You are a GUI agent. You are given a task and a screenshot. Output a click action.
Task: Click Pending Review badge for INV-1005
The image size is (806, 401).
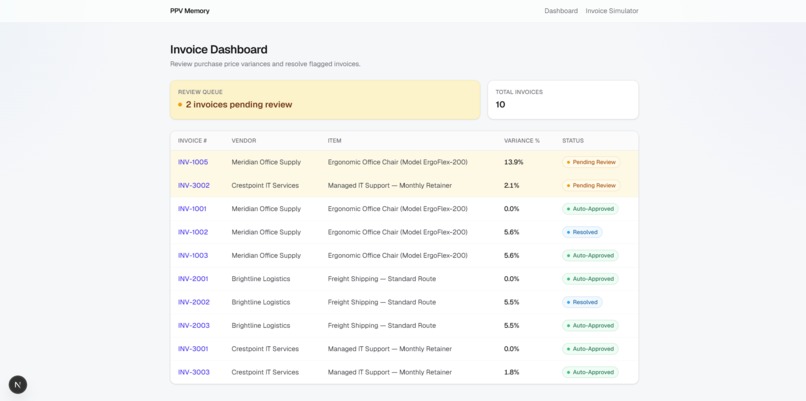[x=591, y=162]
